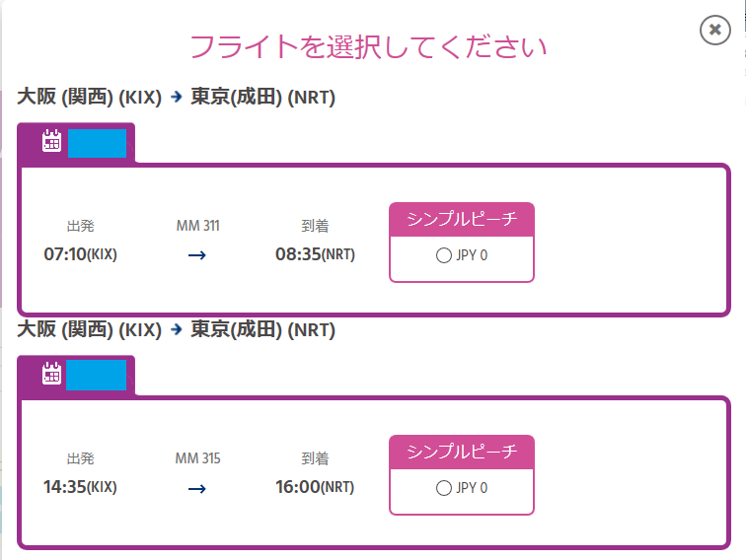Close the flight selection dialog
Viewport: 746px width, 560px height.
pyautogui.click(x=714, y=30)
